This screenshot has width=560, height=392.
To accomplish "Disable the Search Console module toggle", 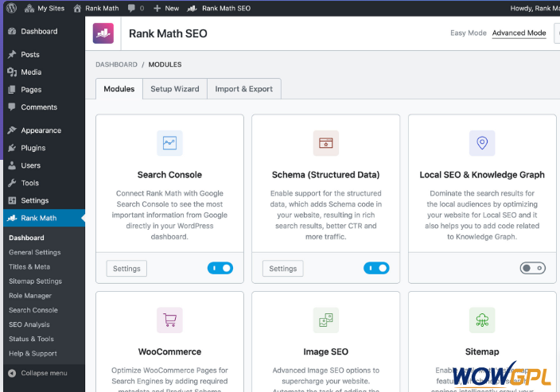I will point(220,268).
